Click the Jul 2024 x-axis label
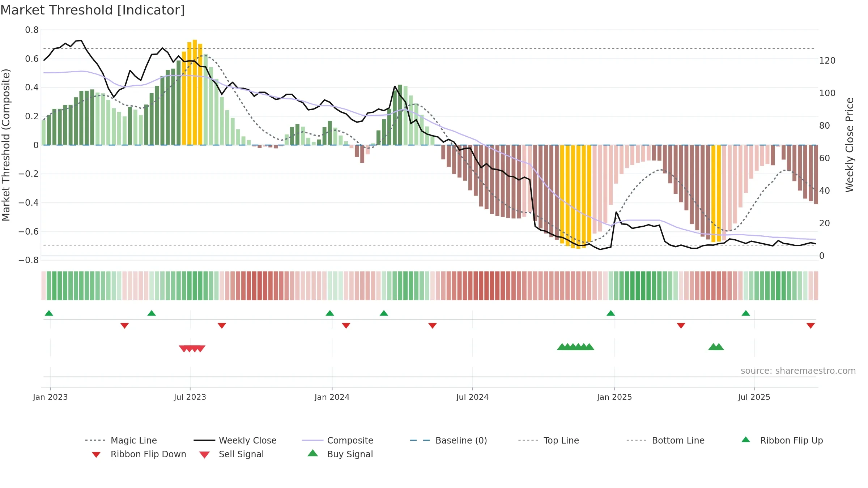The image size is (868, 488). [x=472, y=397]
